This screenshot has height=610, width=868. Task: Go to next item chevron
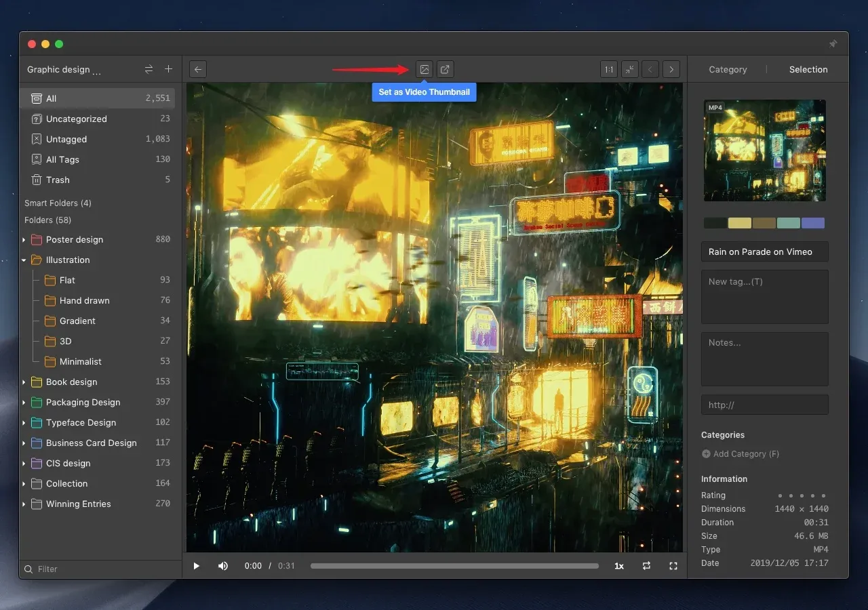(x=671, y=69)
